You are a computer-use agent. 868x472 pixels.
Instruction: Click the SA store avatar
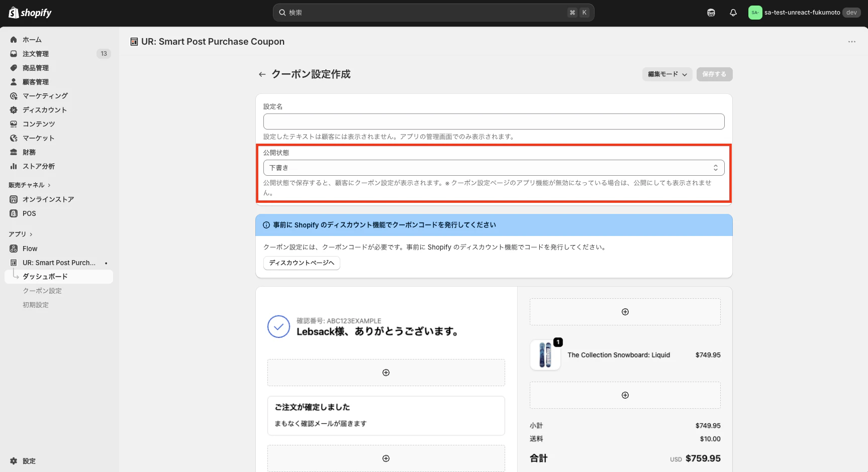pyautogui.click(x=755, y=13)
